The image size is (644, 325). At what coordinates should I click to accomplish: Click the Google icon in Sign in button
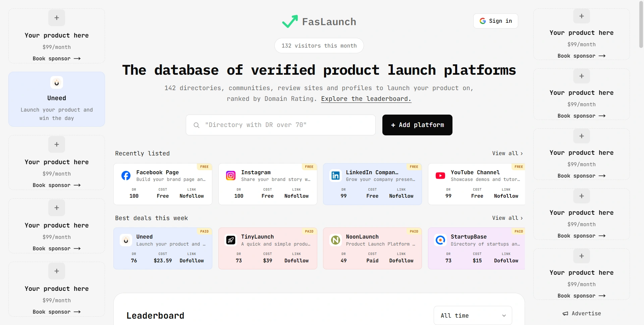tap(483, 21)
